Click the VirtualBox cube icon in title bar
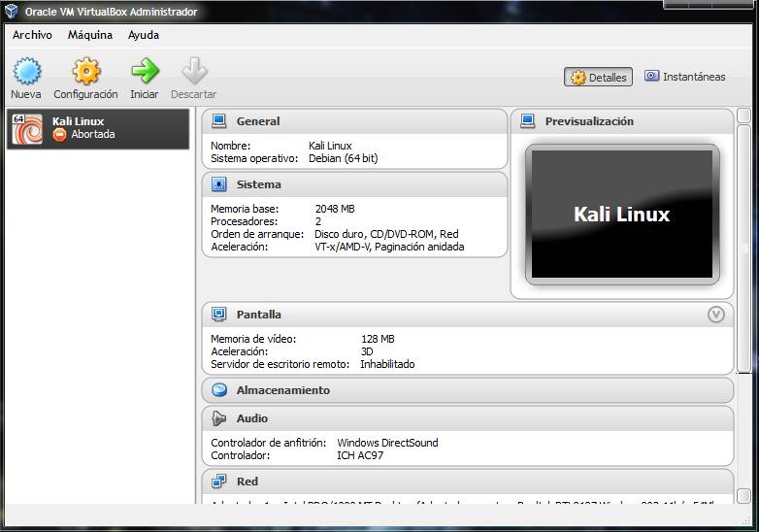759x532 pixels. tap(12, 11)
